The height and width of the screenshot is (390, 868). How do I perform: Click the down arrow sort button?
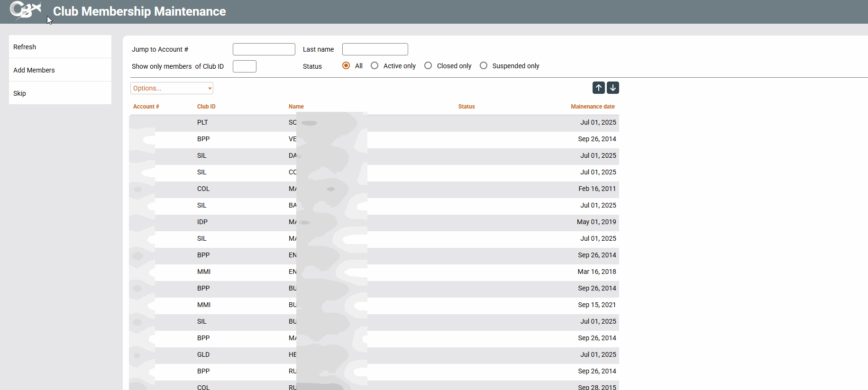(x=613, y=88)
